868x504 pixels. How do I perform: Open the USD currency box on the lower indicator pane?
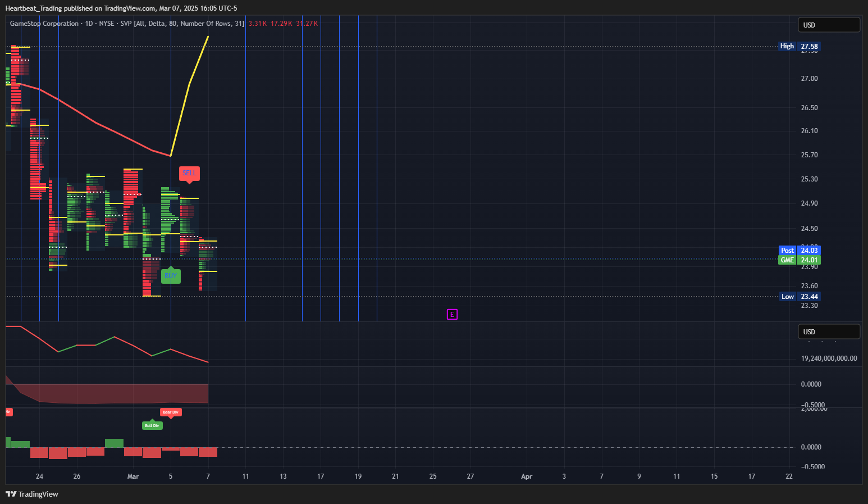[x=829, y=332]
